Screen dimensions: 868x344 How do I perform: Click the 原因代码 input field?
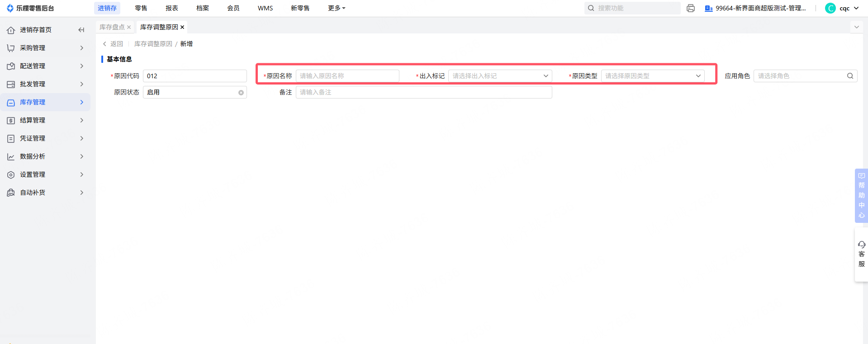click(195, 76)
